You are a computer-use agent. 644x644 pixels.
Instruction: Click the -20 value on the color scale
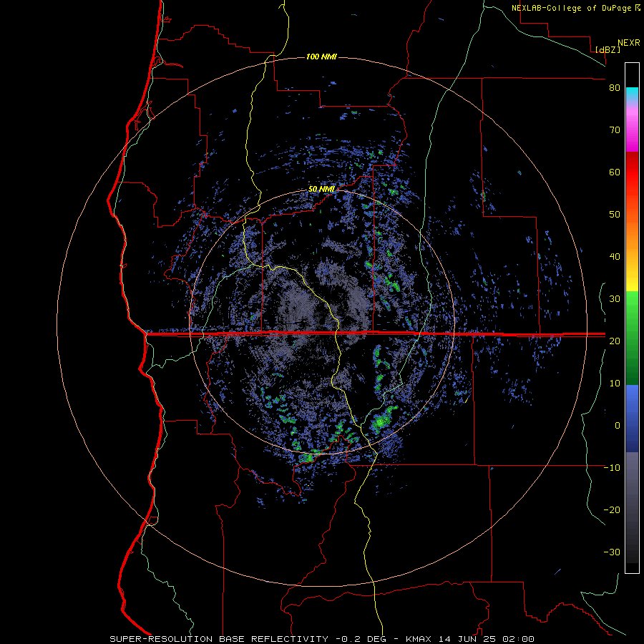pyautogui.click(x=612, y=509)
